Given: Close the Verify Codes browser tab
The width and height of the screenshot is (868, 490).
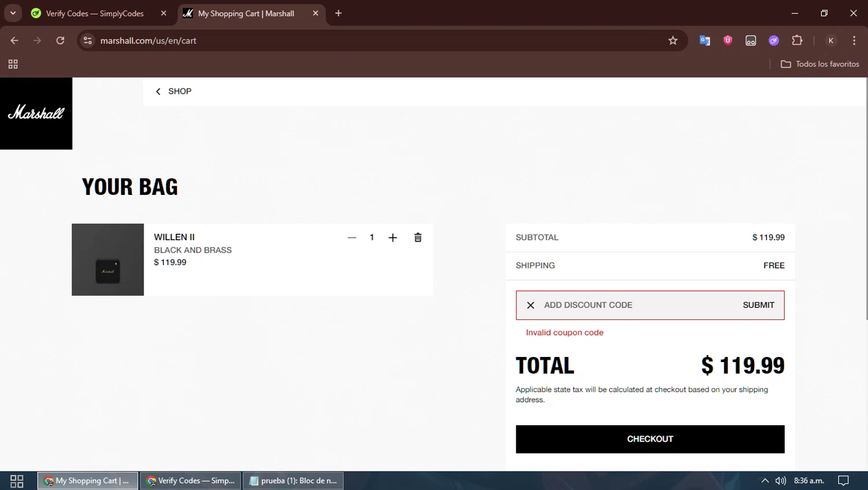Looking at the screenshot, I should pyautogui.click(x=164, y=13).
